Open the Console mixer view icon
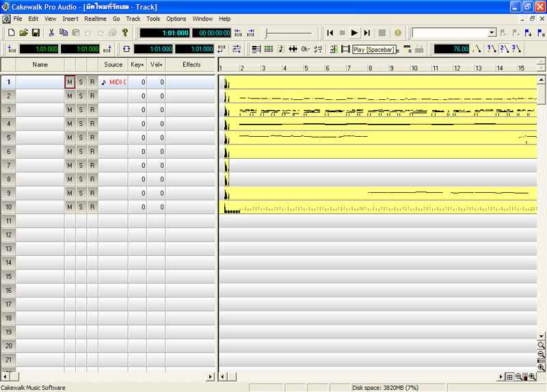 pyautogui.click(x=333, y=49)
